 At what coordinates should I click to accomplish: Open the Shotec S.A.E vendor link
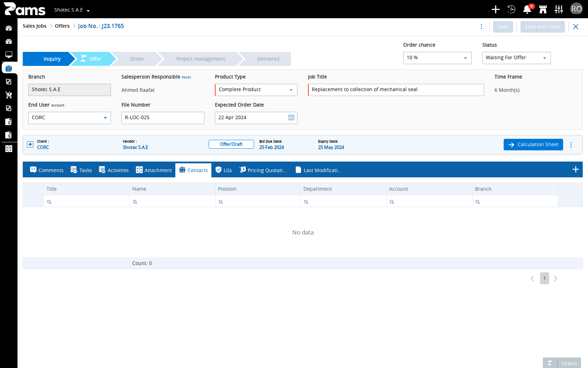click(135, 147)
